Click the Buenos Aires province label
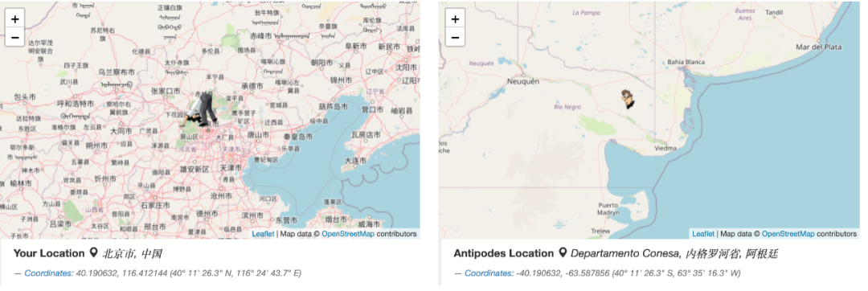 744,14
